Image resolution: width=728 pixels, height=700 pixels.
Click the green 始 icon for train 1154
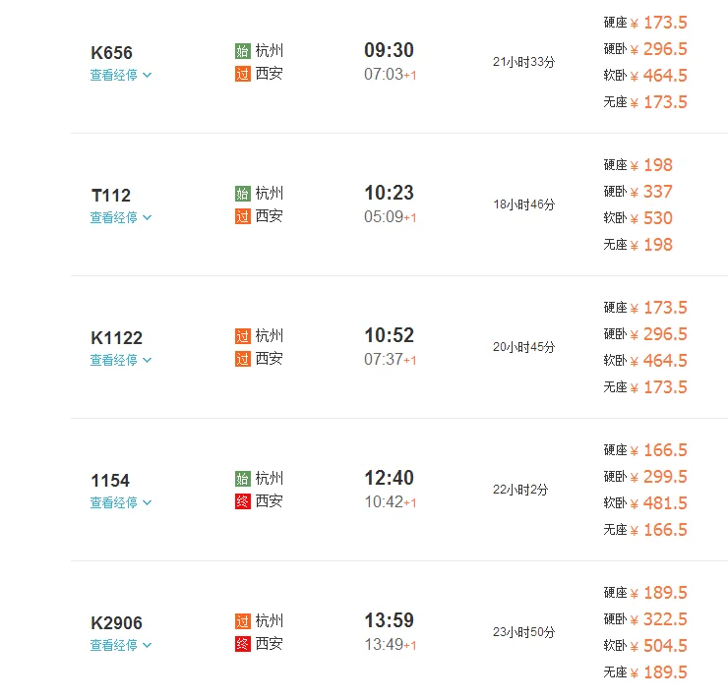(x=243, y=478)
